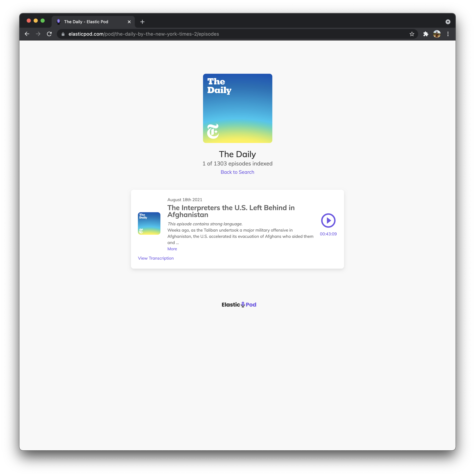Screen dimensions: 475x476
Task: Open the Interpreters episode title
Action: 231,211
